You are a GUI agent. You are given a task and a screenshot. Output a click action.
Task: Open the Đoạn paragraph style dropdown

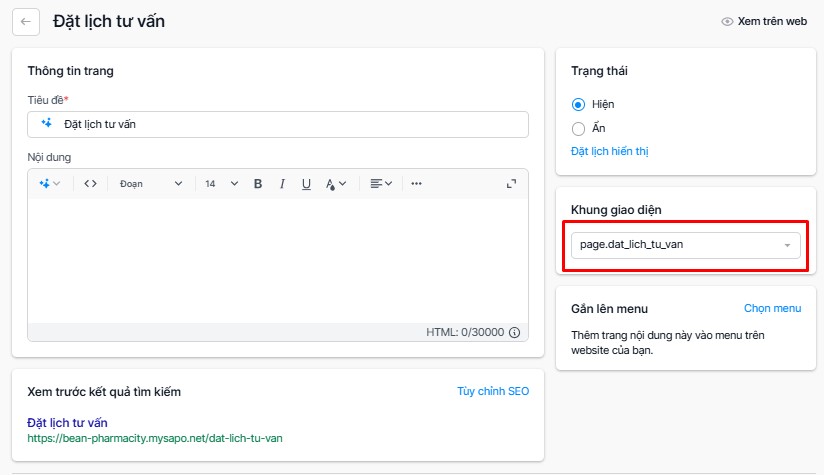tap(151, 183)
